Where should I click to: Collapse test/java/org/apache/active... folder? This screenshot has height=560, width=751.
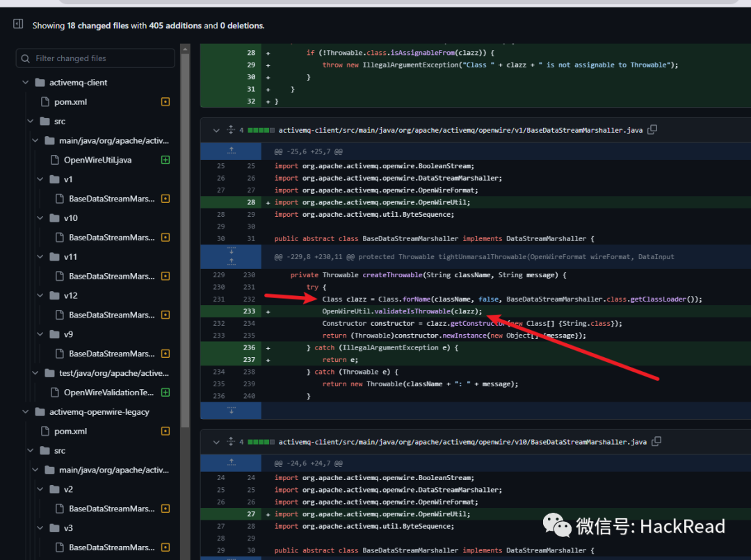35,373
